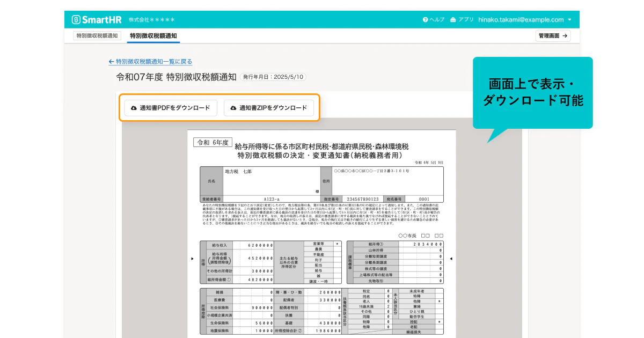Open the account dropdown beside the email address
The width and height of the screenshot is (644, 338).
pyautogui.click(x=568, y=19)
